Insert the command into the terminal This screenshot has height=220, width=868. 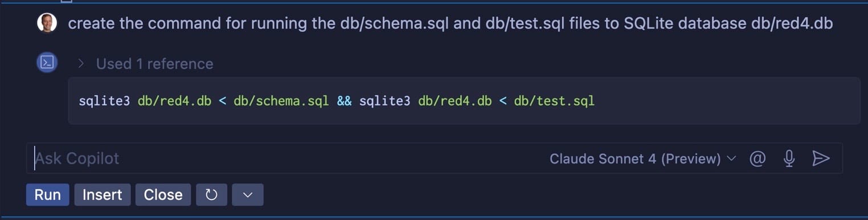coord(103,195)
